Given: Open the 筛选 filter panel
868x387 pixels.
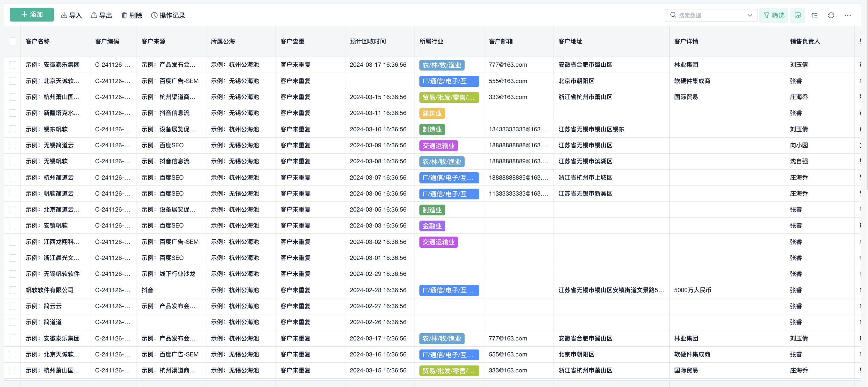Looking at the screenshot, I should pos(774,15).
